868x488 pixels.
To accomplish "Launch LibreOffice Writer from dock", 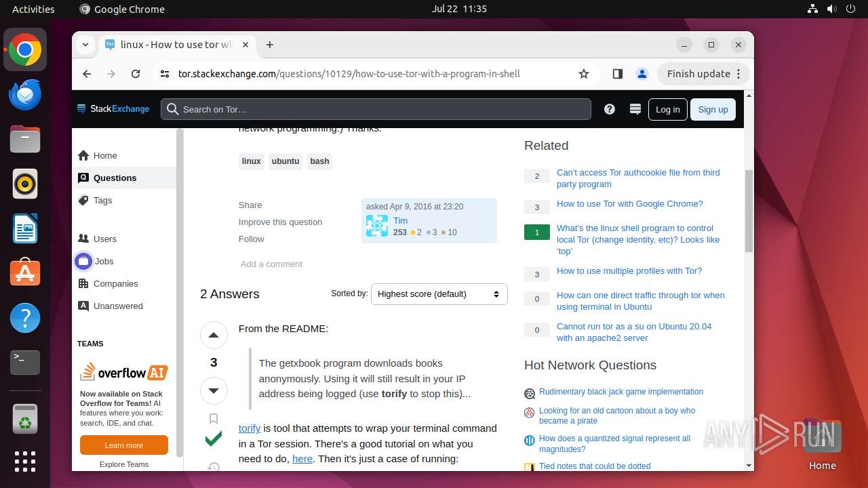I will (x=25, y=228).
